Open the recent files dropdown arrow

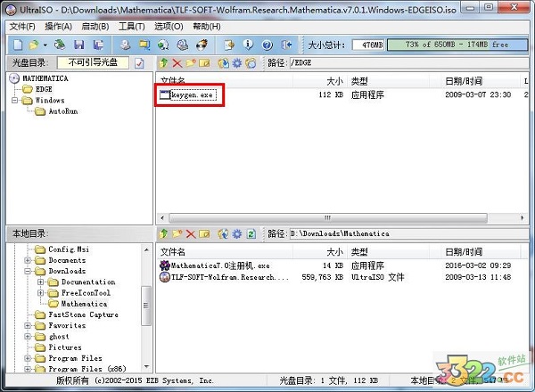point(45,45)
